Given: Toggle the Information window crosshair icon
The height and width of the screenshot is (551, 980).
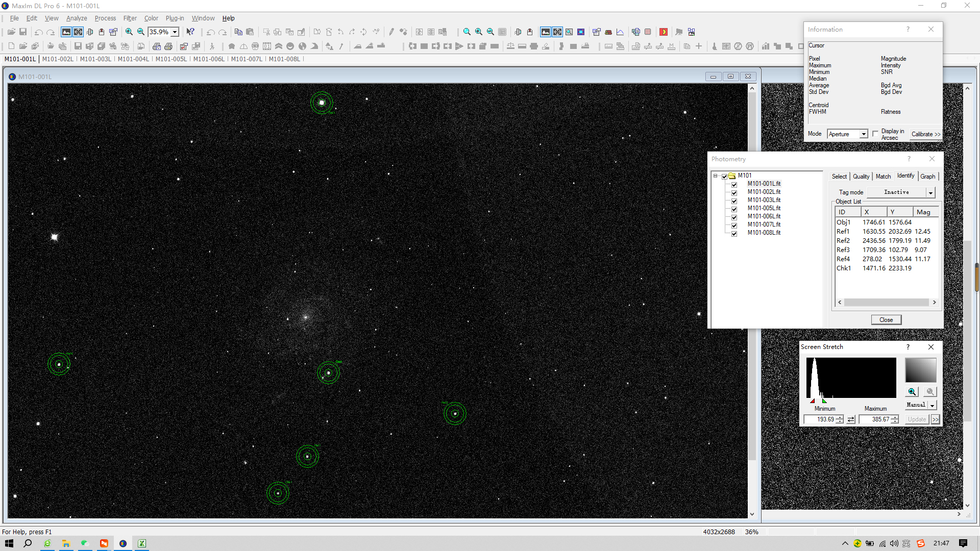Looking at the screenshot, I should [78, 32].
